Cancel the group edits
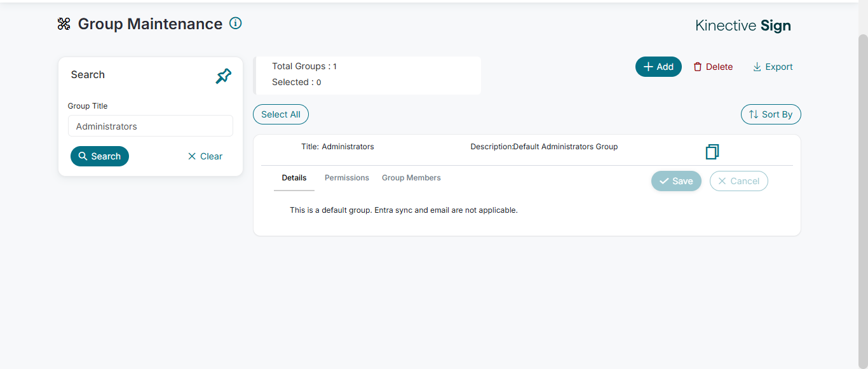Image resolution: width=868 pixels, height=369 pixels. click(x=738, y=181)
